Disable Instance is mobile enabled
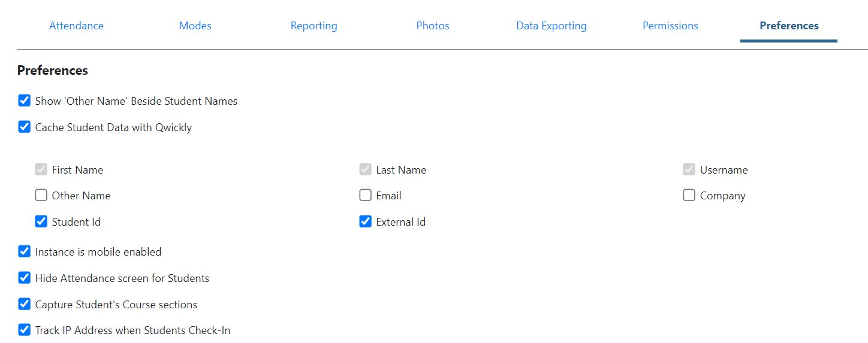The image size is (868, 343). [25, 251]
